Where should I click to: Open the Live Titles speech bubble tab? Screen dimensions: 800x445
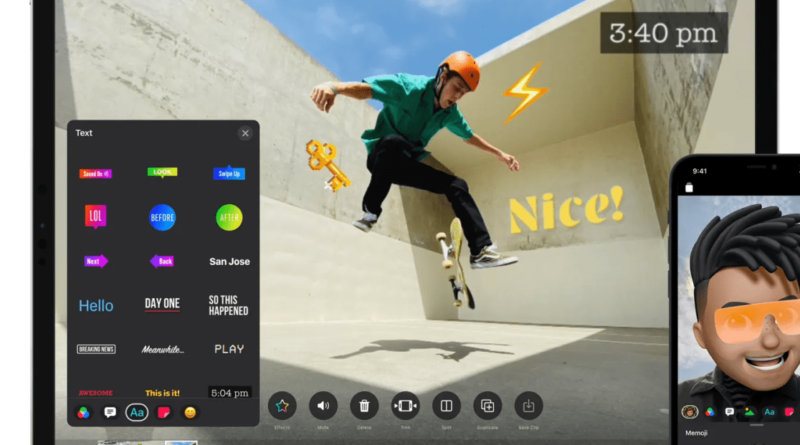pyautogui.click(x=110, y=412)
